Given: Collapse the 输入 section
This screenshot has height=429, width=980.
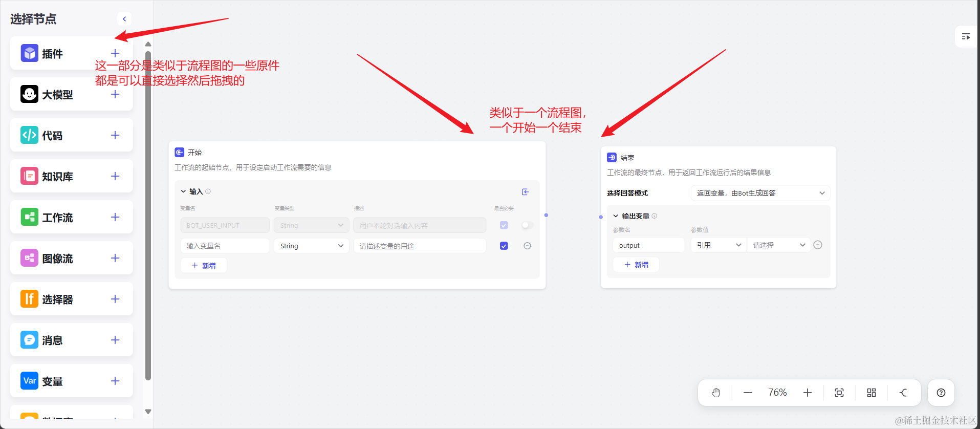Looking at the screenshot, I should point(183,192).
